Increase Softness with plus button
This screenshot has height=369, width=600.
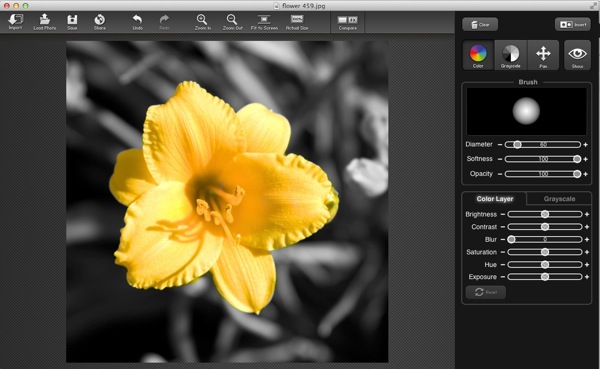(x=585, y=159)
